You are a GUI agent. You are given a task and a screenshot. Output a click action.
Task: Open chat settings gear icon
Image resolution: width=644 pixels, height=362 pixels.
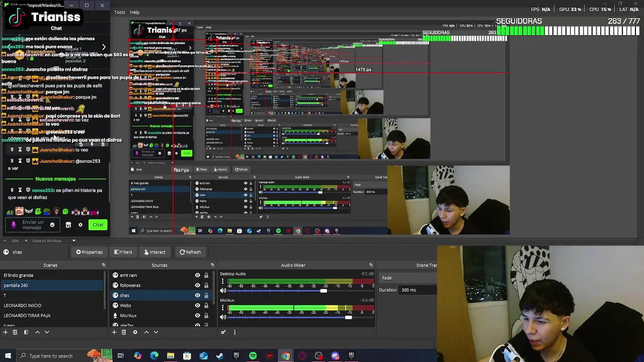pos(80,225)
